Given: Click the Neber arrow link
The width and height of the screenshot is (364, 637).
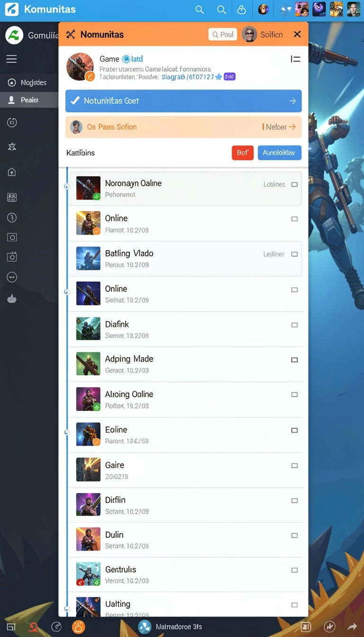Looking at the screenshot, I should tap(279, 127).
